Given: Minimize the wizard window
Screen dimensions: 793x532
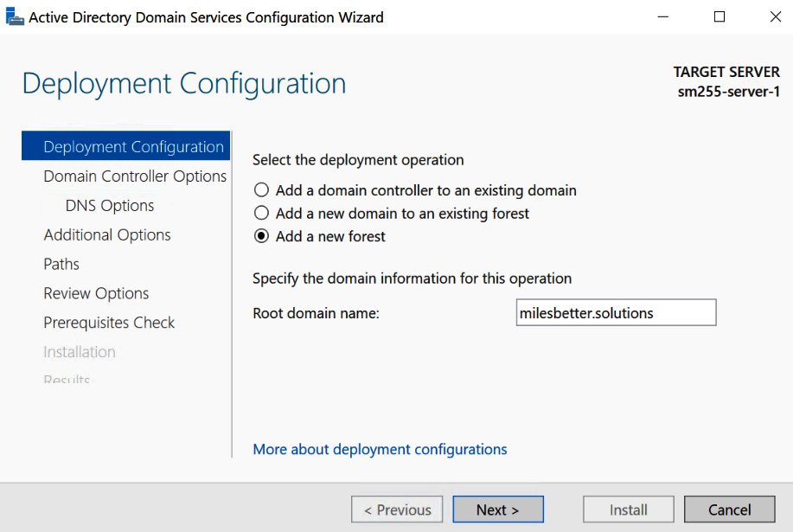Looking at the screenshot, I should coord(663,16).
